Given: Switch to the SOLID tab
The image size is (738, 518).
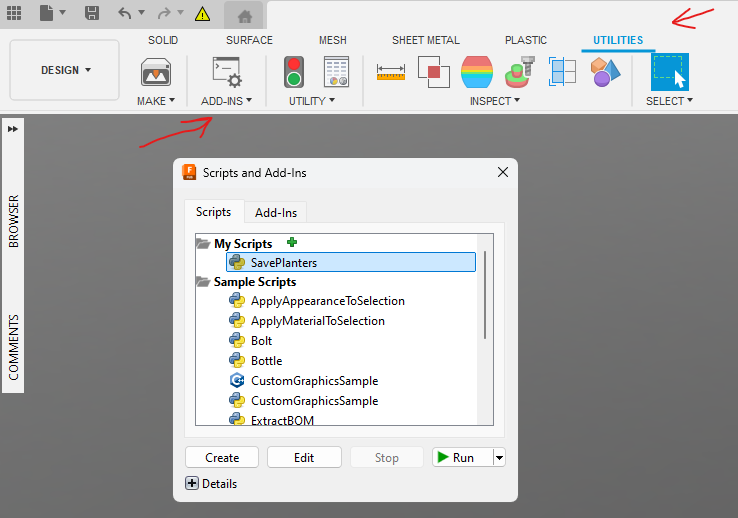Looking at the screenshot, I should click(163, 40).
